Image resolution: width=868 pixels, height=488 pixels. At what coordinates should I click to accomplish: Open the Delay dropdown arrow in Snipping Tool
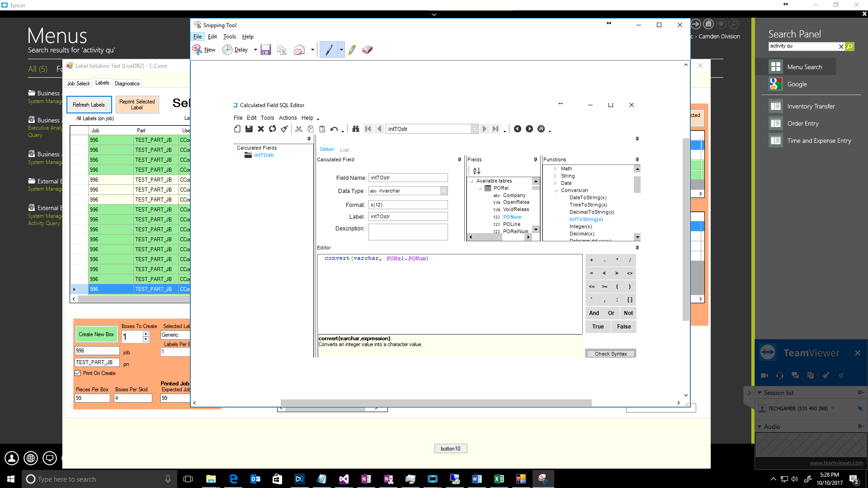coord(255,50)
